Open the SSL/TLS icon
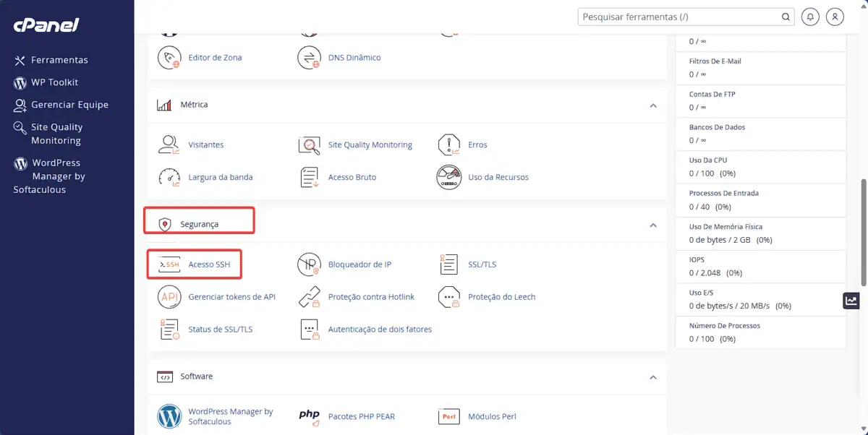The image size is (868, 435). (x=449, y=264)
